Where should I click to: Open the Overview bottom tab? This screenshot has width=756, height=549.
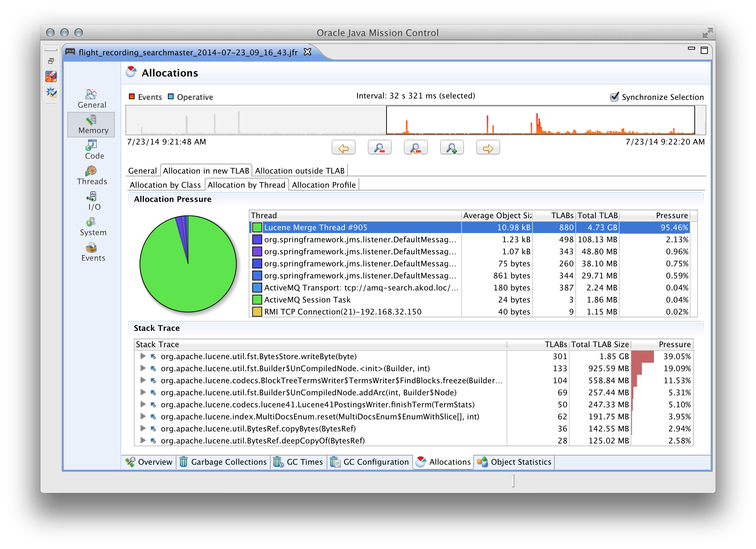pyautogui.click(x=149, y=462)
